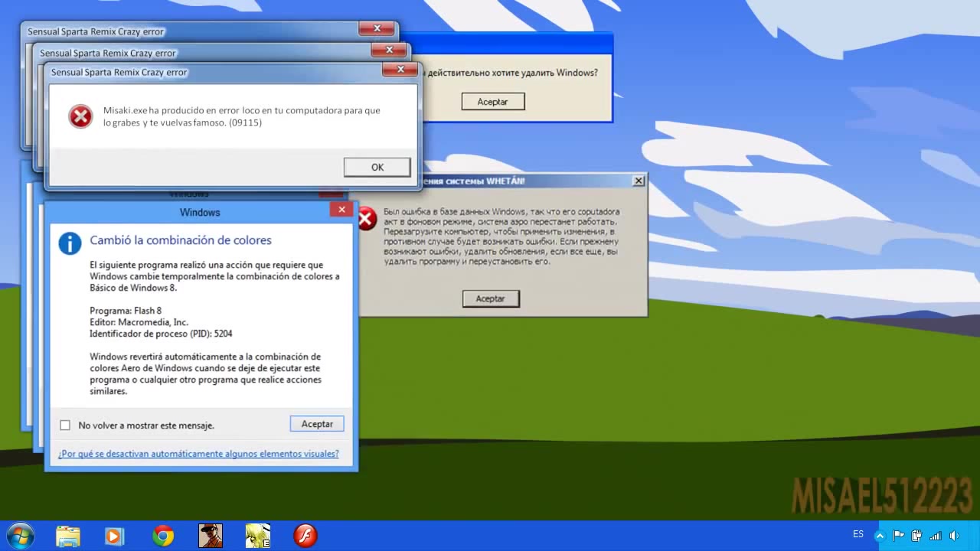Click Aceptar in the Russian delete-Windows dialog

[x=492, y=102]
